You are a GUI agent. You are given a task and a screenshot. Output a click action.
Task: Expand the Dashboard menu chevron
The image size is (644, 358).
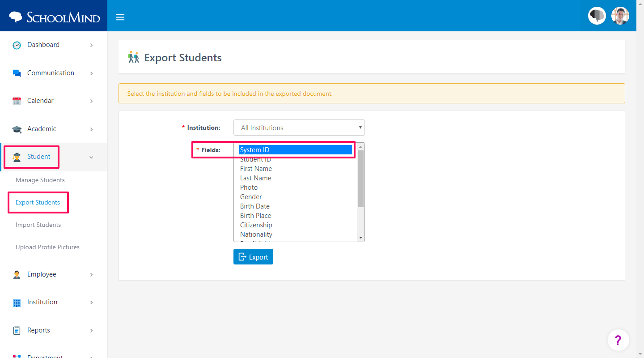pos(91,45)
